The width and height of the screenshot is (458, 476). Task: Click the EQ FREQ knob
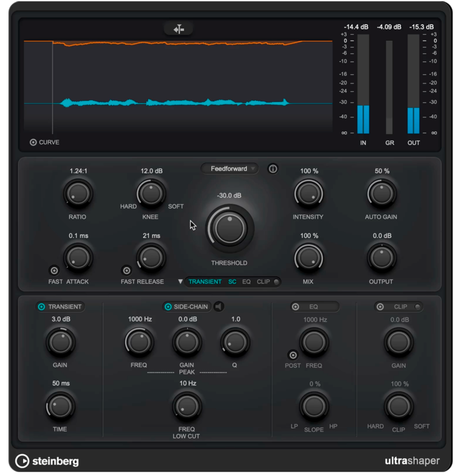click(x=314, y=342)
